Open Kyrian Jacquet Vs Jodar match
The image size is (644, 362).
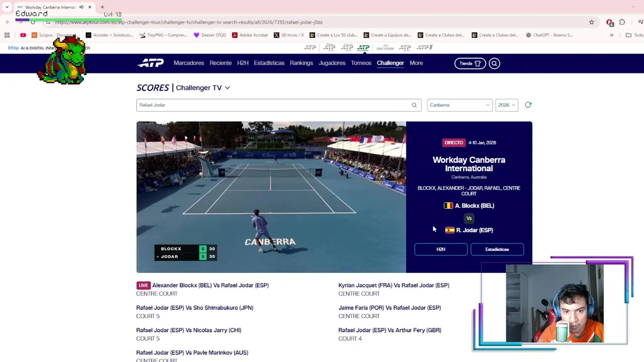394,285
